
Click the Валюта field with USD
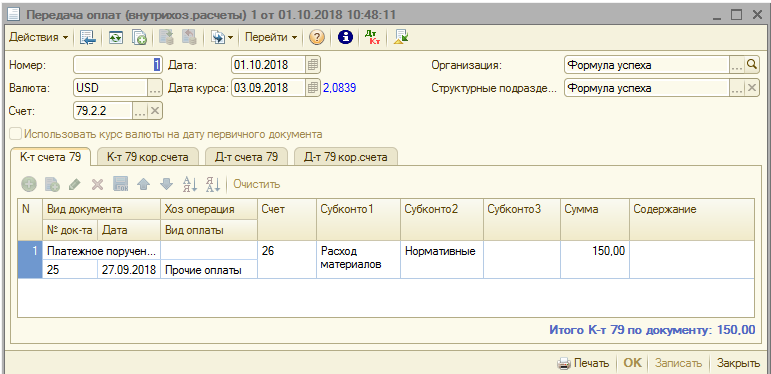pos(111,88)
